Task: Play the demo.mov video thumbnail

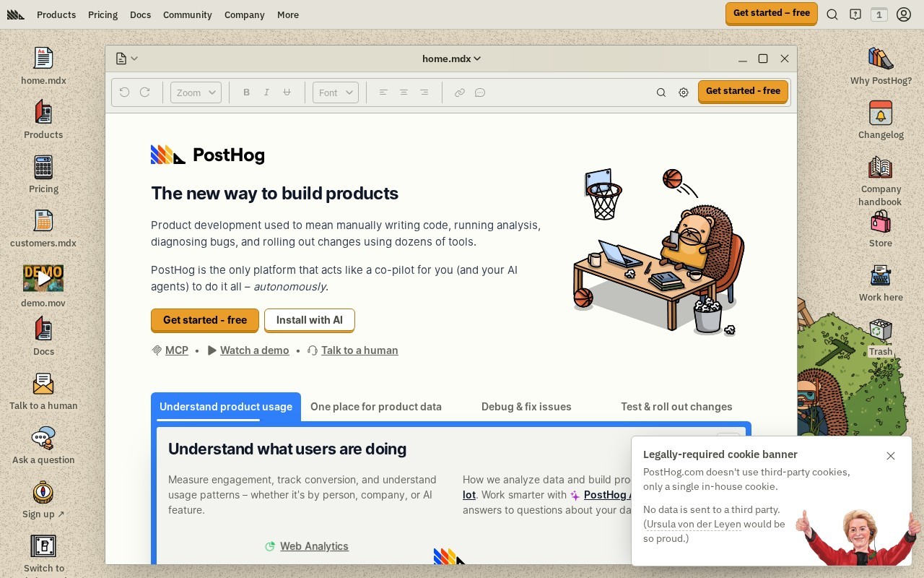Action: (43, 277)
